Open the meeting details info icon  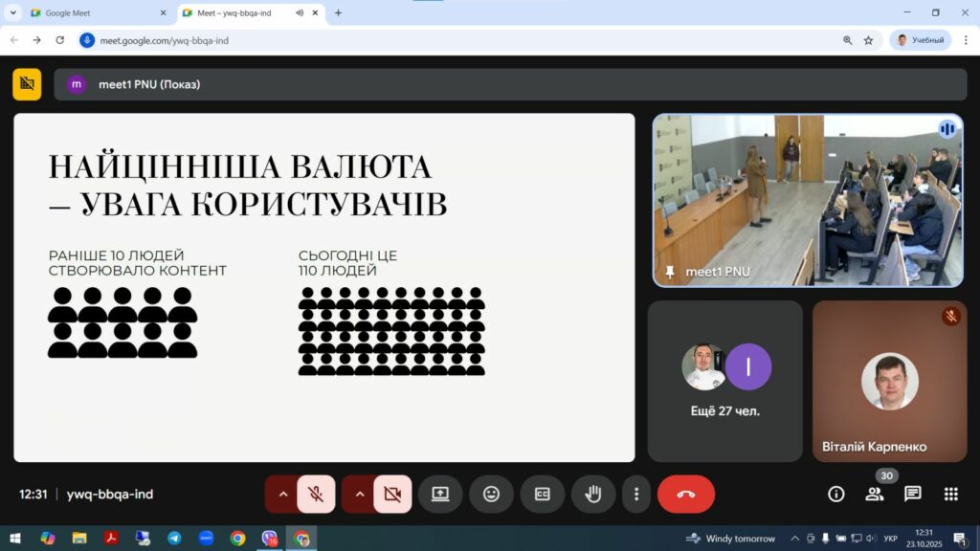point(836,494)
